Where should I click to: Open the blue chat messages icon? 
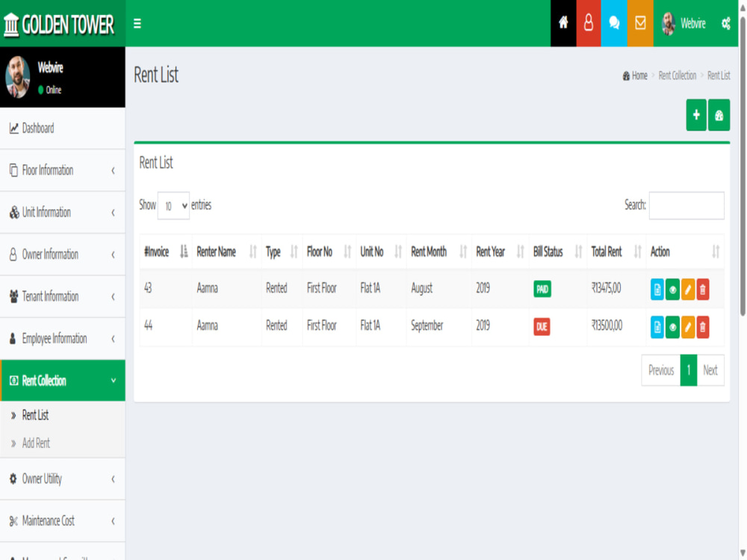[x=614, y=23]
